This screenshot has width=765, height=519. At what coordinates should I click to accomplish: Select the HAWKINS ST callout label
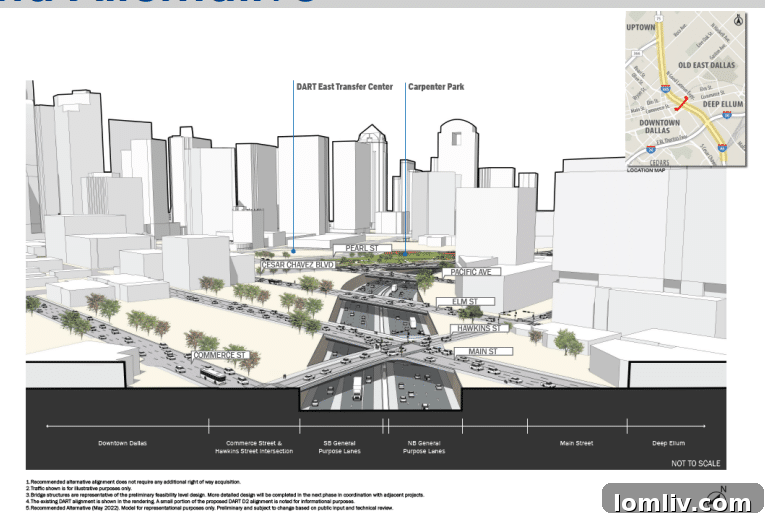point(478,328)
